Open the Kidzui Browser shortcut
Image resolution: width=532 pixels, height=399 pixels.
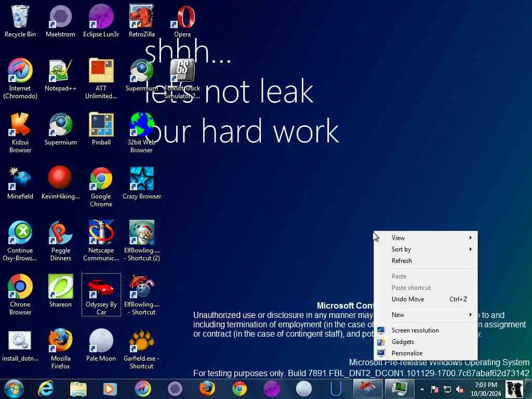pyautogui.click(x=20, y=132)
